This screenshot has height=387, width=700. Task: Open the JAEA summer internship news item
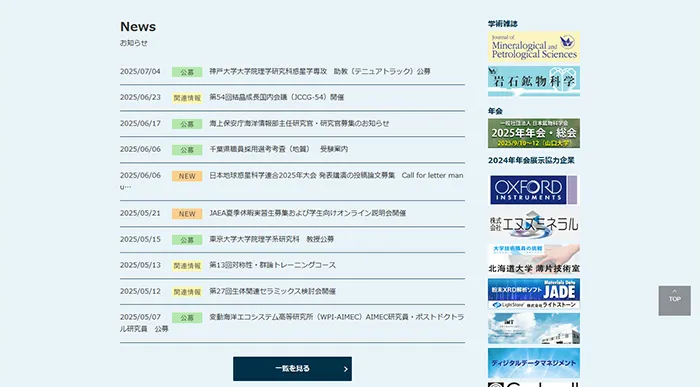[308, 213]
